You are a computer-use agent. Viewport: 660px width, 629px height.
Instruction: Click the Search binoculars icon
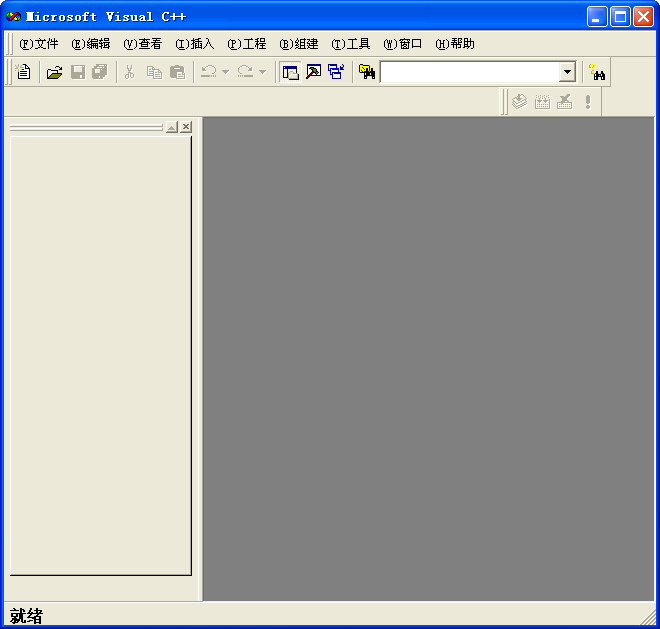point(598,72)
